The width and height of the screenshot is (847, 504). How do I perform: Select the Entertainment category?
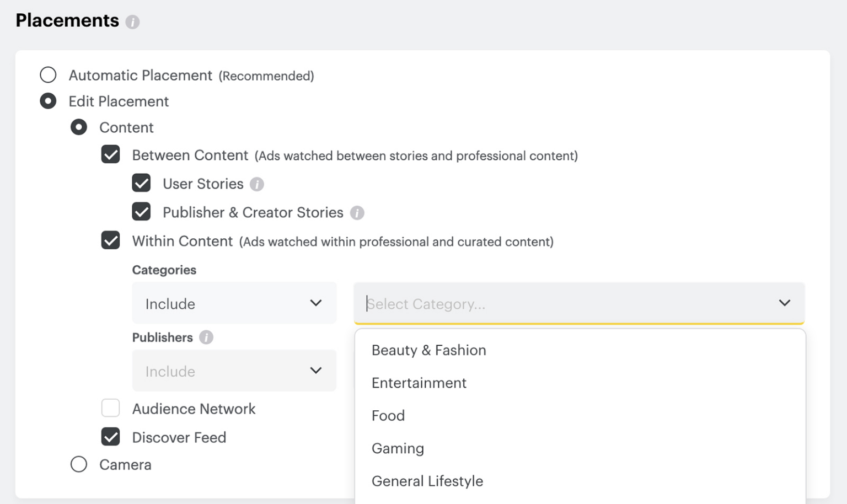coord(419,383)
